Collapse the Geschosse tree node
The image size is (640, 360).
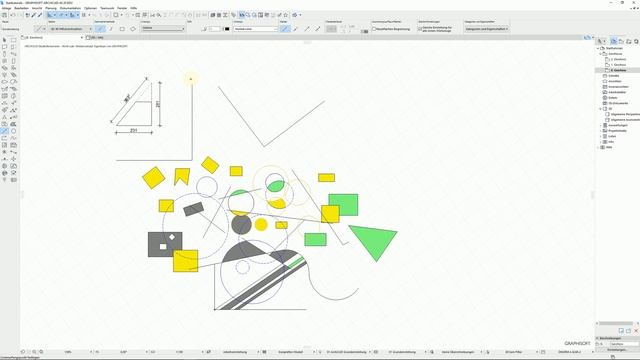pyautogui.click(x=600, y=54)
